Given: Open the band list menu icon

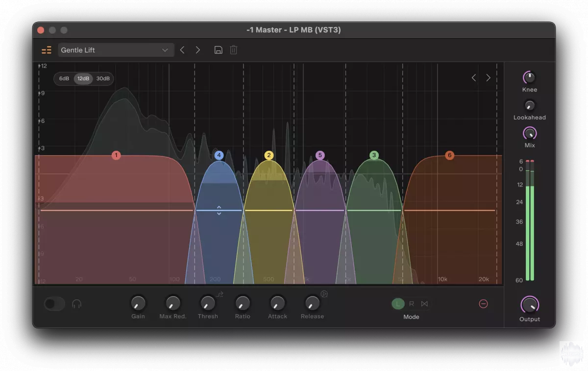Looking at the screenshot, I should coord(46,50).
